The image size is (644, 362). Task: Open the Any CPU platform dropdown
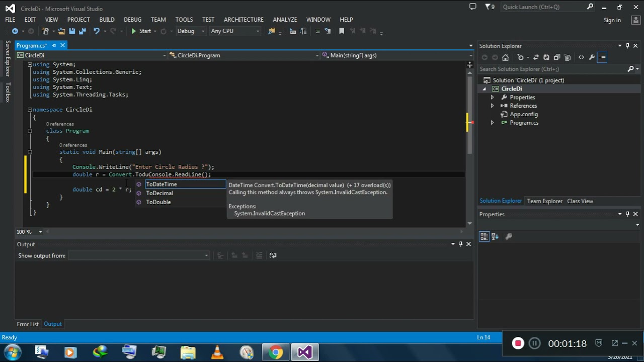[235, 31]
